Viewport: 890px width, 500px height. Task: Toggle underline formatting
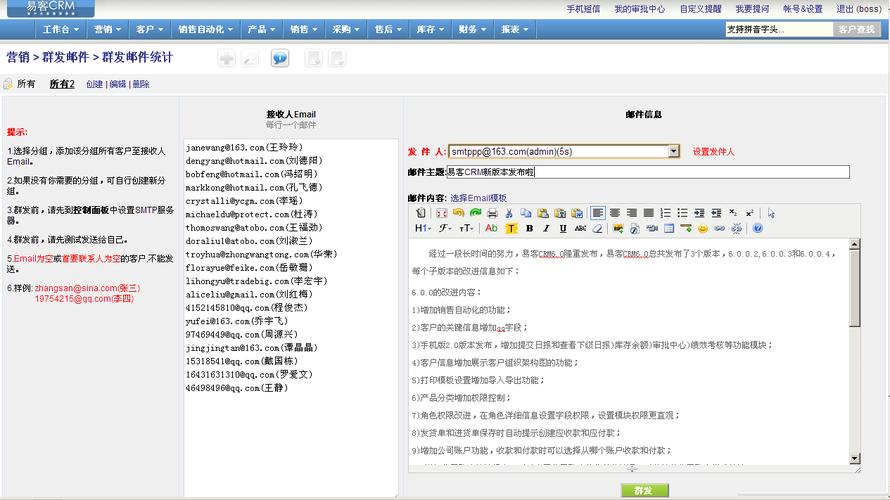(562, 228)
